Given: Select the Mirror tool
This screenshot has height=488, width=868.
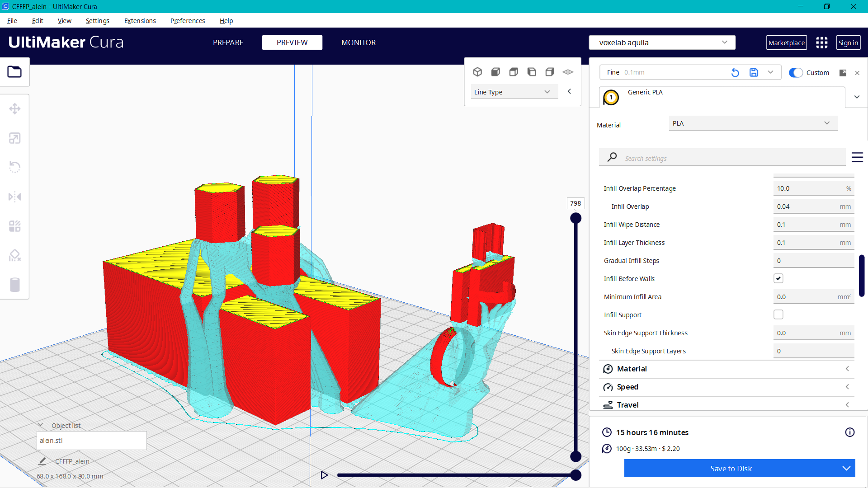Looking at the screenshot, I should [14, 197].
